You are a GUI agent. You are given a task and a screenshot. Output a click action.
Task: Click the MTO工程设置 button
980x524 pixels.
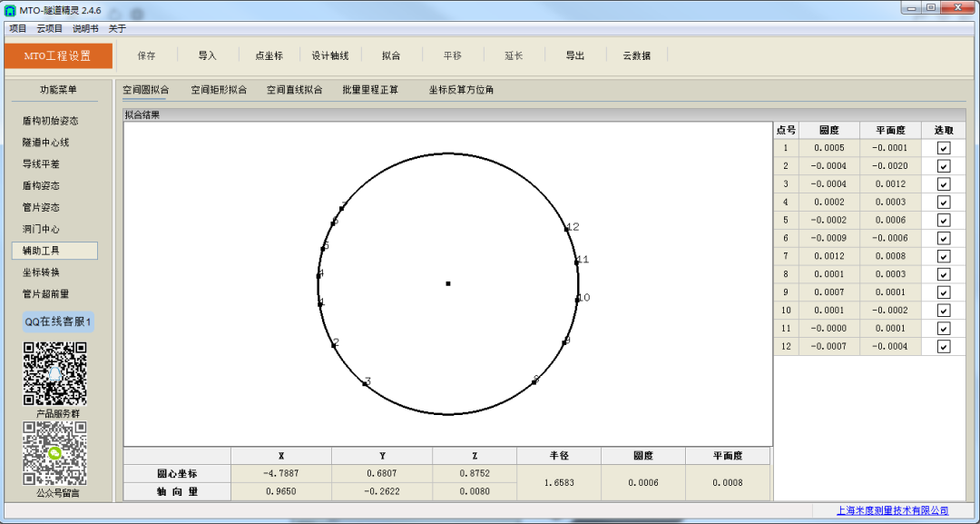point(57,55)
